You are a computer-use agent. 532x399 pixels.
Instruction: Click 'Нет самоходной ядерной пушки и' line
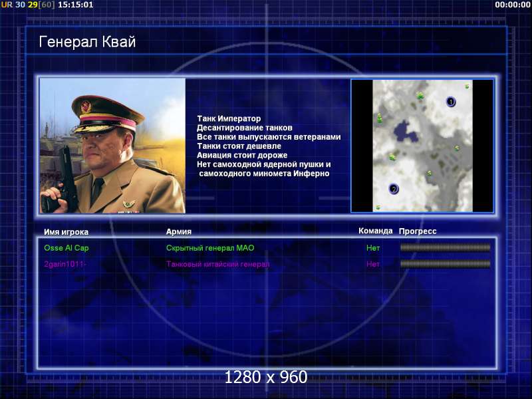264,164
